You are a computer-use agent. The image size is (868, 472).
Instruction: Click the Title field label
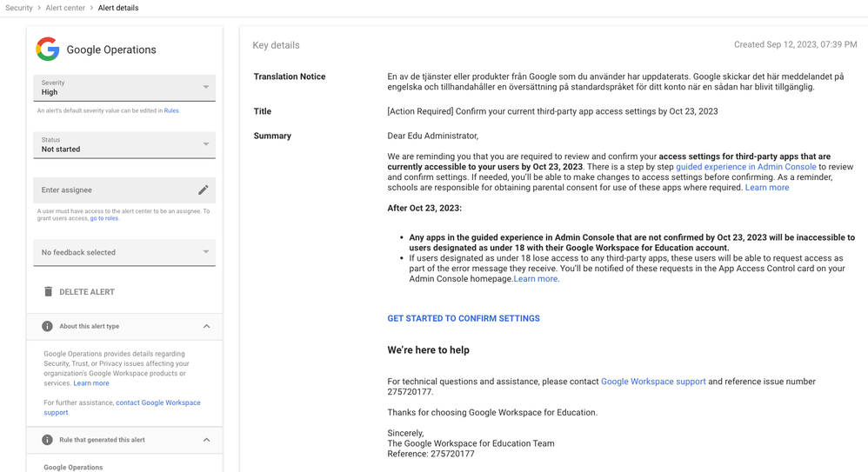point(263,111)
